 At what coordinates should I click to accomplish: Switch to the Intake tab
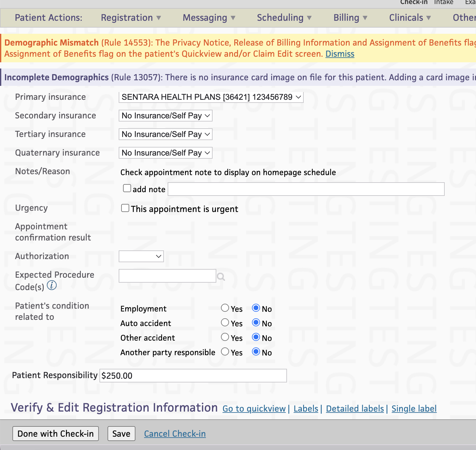click(x=444, y=2)
